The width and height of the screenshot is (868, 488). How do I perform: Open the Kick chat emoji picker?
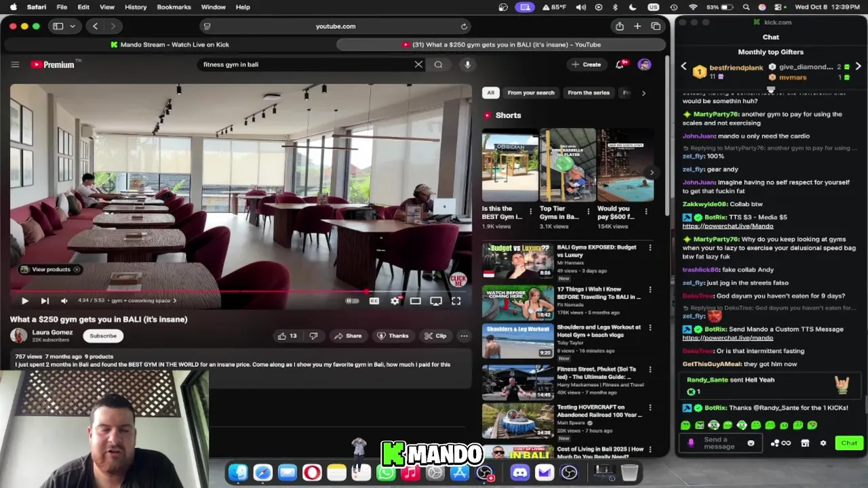pyautogui.click(x=751, y=443)
